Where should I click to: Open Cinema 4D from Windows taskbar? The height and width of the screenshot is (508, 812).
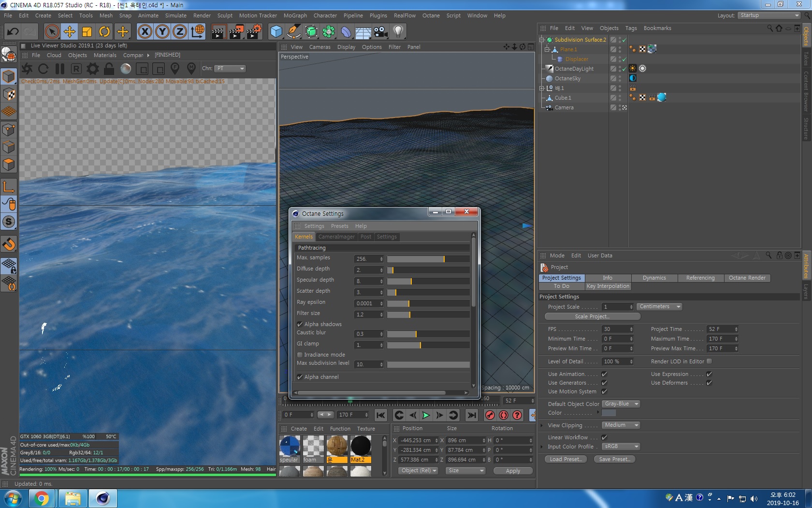pos(102,498)
